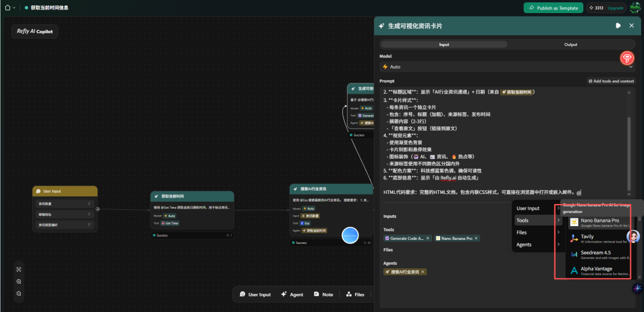Screen dimensions: 644x312
Task: Select the User Input node header
Action: coord(65,191)
